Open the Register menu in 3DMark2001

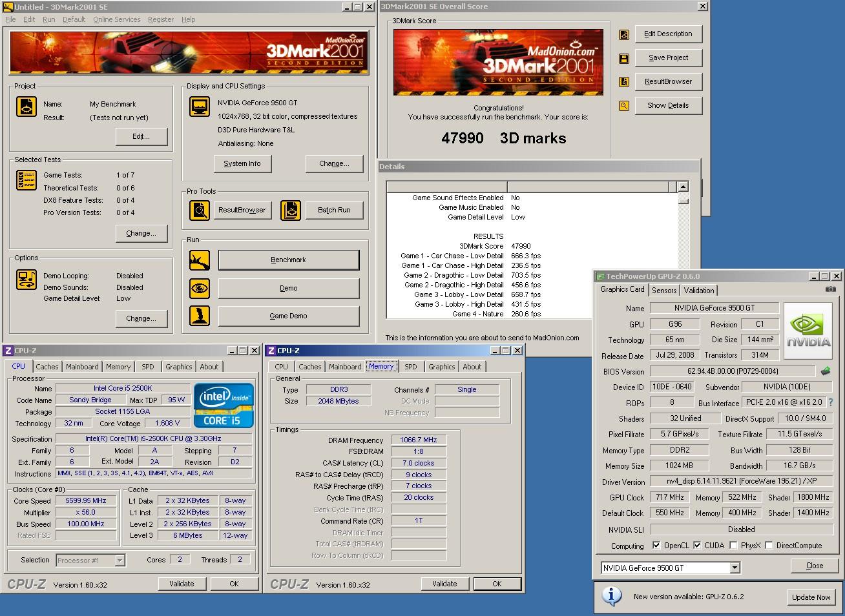pyautogui.click(x=160, y=19)
